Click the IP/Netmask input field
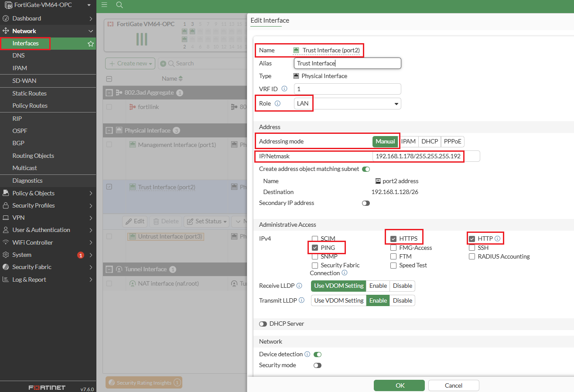 point(426,156)
